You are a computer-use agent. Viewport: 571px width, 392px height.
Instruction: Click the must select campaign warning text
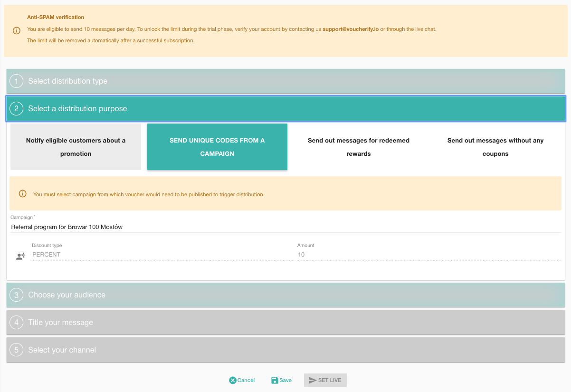coord(149,194)
